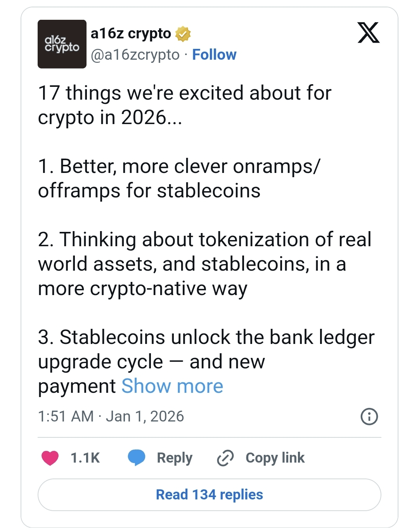
Task: Open the 1:51 AM Jan 1, 2026 timestamp
Action: pyautogui.click(x=111, y=416)
